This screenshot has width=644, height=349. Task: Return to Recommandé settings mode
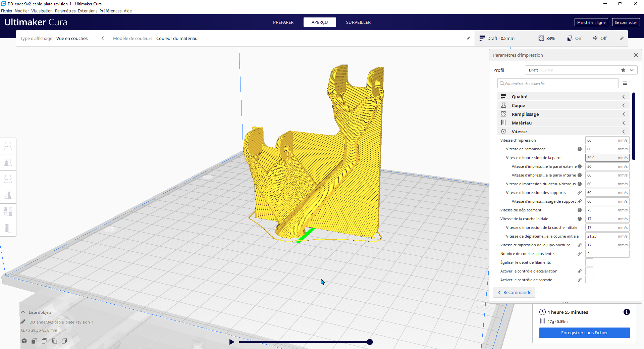coord(514,292)
